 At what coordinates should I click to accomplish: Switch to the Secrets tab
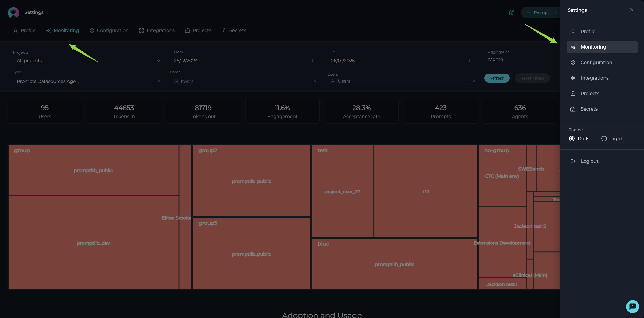coord(234,30)
